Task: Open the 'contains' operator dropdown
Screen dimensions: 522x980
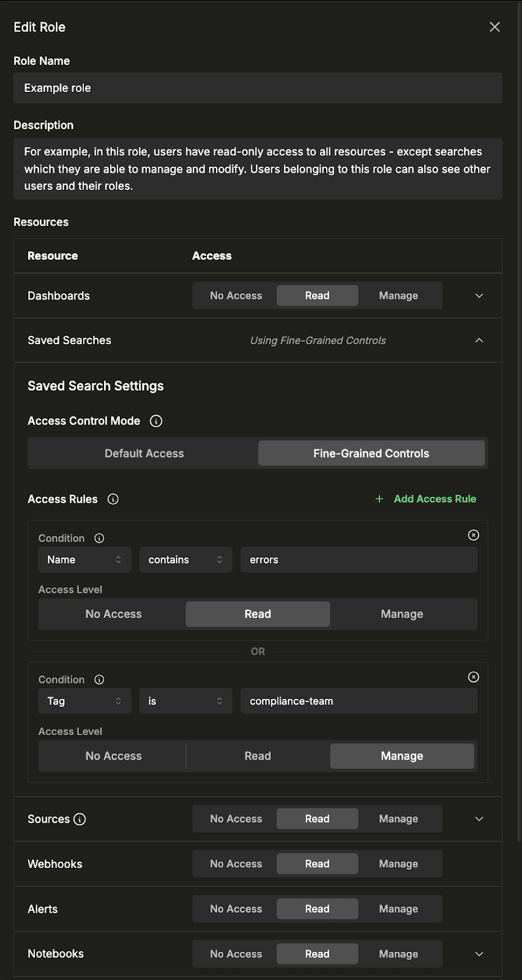Action: pos(185,560)
